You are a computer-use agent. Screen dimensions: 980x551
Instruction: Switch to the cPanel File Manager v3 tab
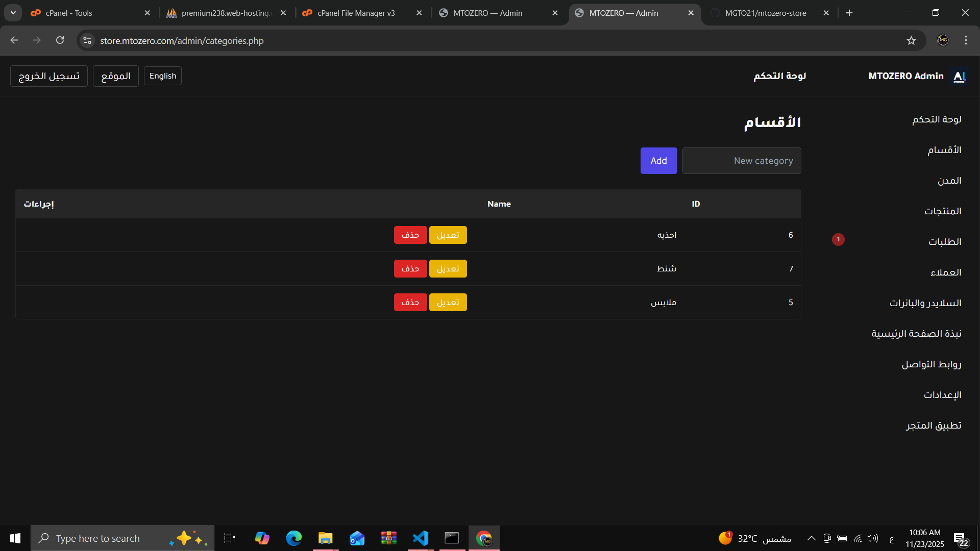356,13
